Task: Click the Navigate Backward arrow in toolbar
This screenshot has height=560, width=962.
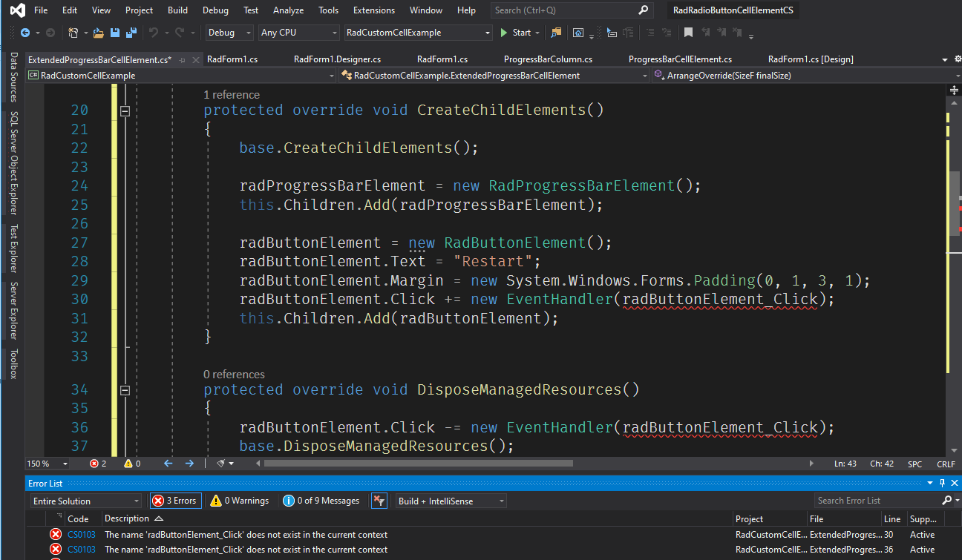Action: click(25, 33)
